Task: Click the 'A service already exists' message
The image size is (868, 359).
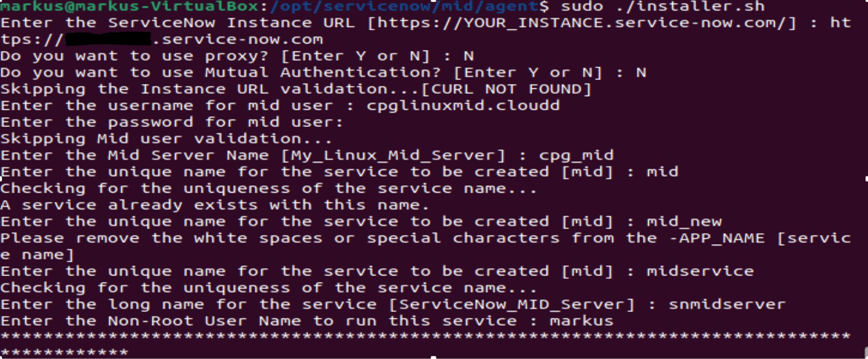Action: [215, 205]
